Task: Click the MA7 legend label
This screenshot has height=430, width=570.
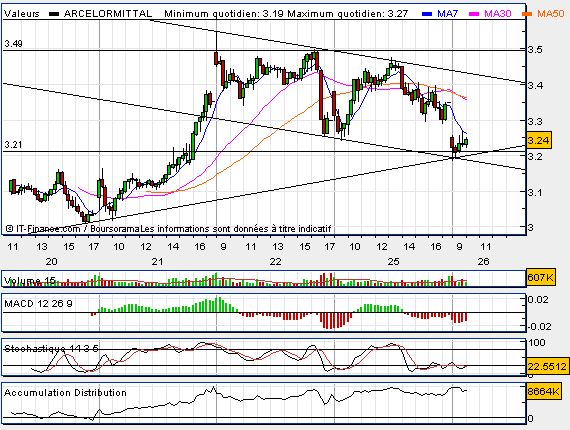Action: [x=447, y=14]
